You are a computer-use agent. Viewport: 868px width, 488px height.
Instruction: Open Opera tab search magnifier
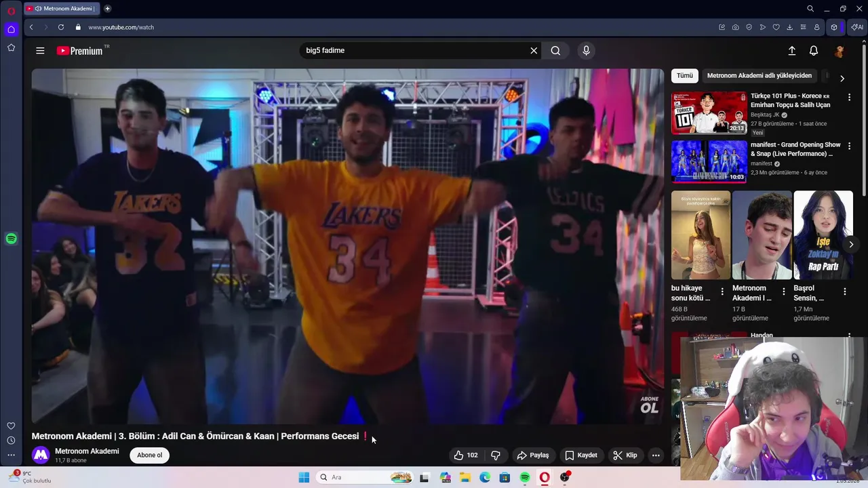tap(810, 9)
